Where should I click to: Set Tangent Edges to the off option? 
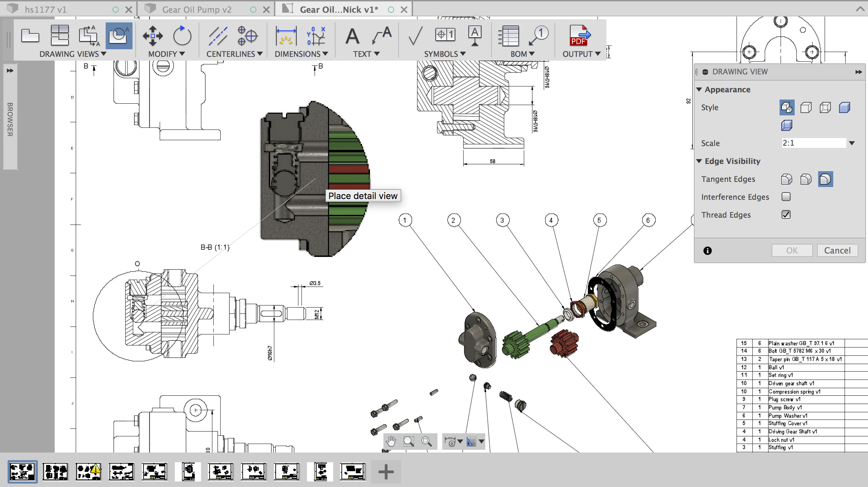click(825, 179)
